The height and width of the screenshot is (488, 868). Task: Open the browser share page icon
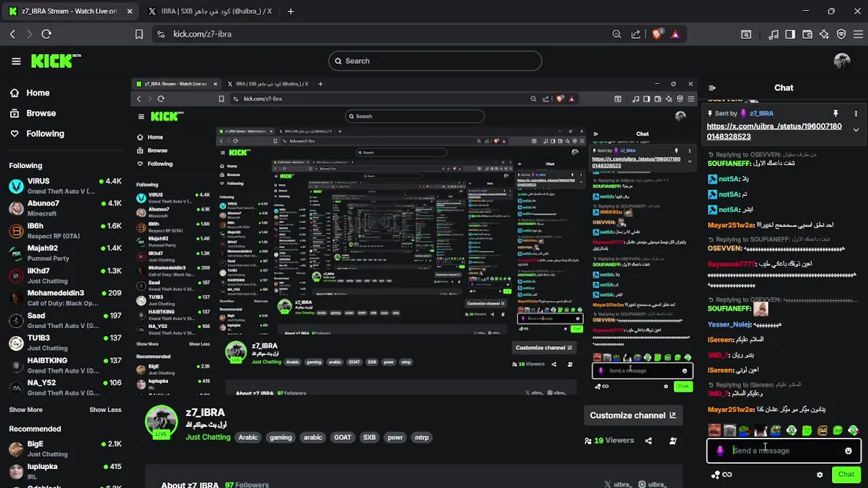635,34
